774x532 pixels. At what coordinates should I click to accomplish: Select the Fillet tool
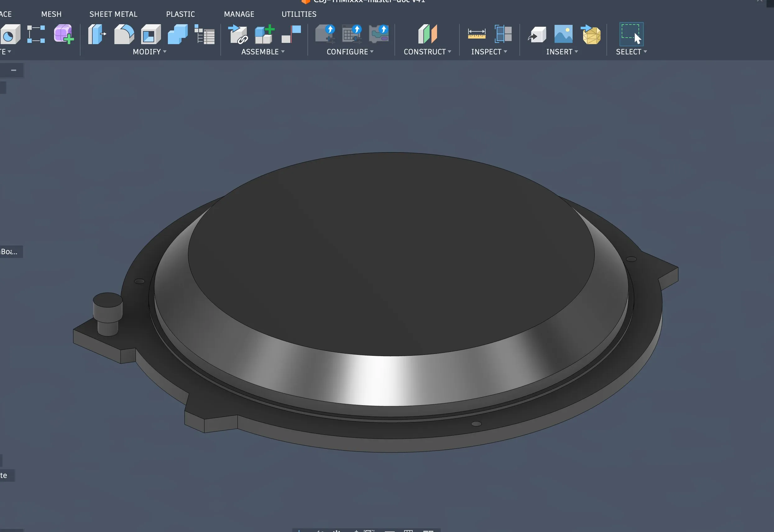pyautogui.click(x=124, y=34)
